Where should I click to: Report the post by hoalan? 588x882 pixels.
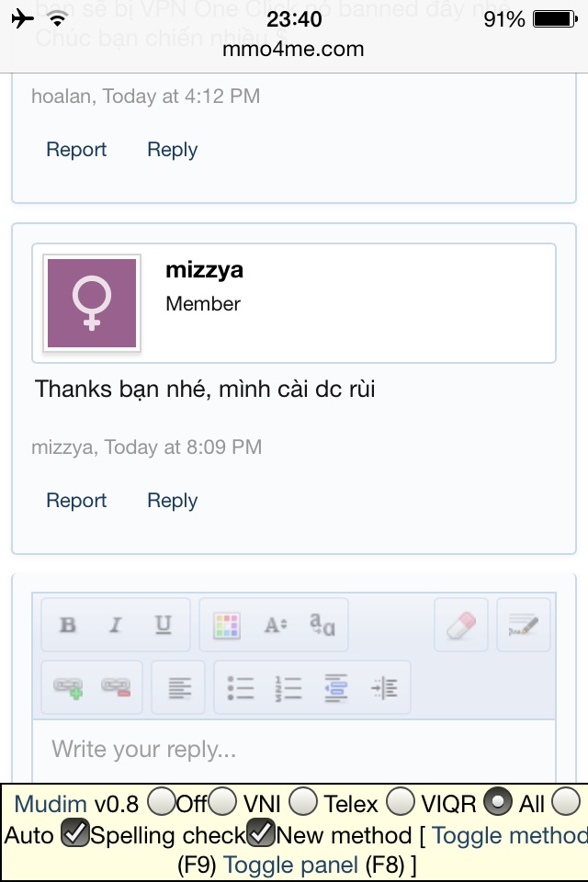(x=76, y=150)
